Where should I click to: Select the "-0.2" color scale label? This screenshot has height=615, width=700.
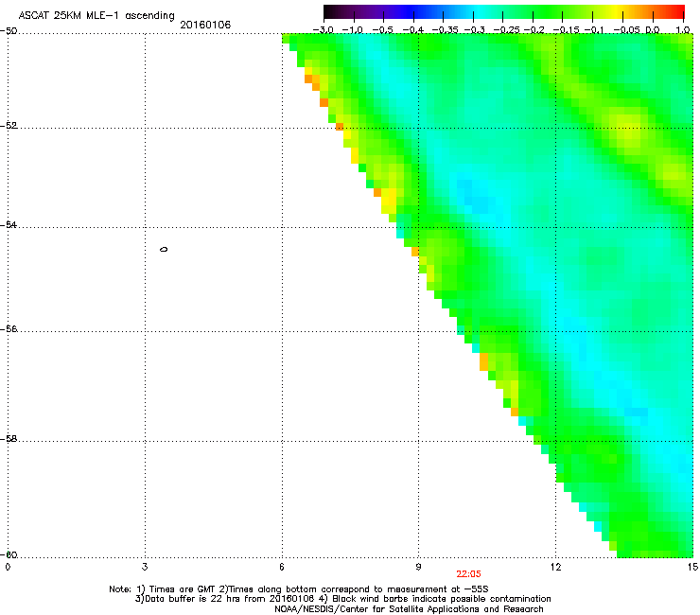coord(534,30)
